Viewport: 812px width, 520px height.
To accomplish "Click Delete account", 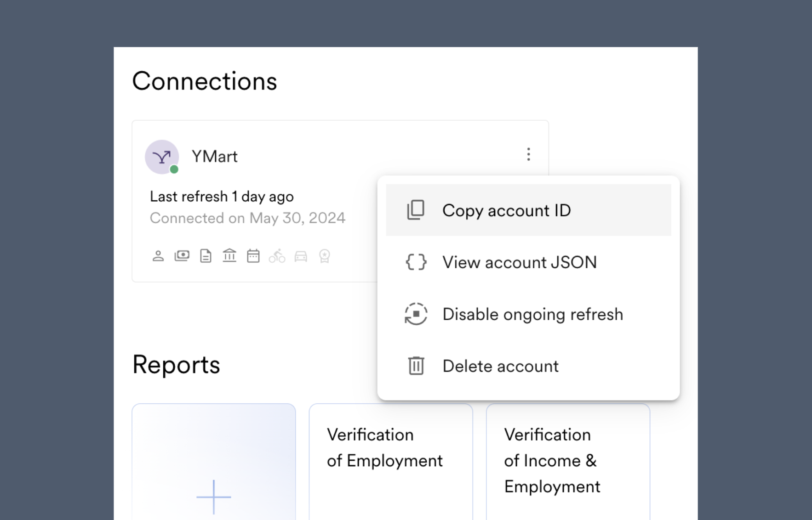I will point(500,366).
